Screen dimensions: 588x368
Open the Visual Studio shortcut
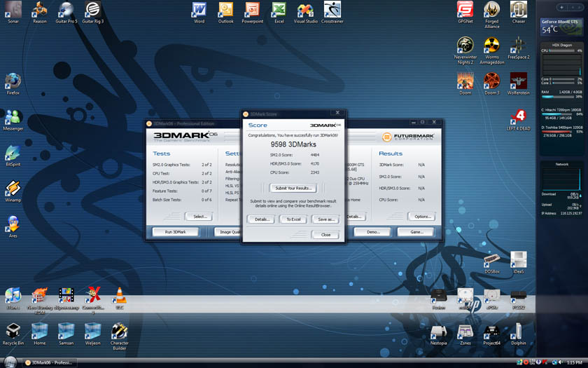pyautogui.click(x=306, y=12)
